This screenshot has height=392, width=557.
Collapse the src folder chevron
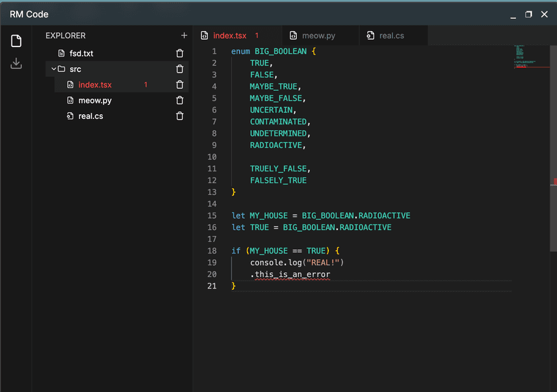(53, 69)
